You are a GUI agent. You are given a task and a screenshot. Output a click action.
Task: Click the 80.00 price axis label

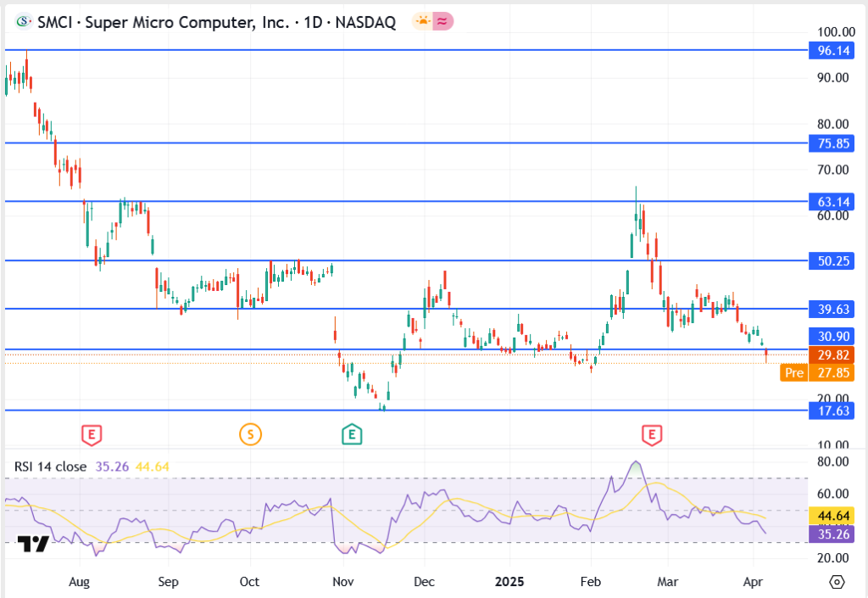tap(833, 125)
